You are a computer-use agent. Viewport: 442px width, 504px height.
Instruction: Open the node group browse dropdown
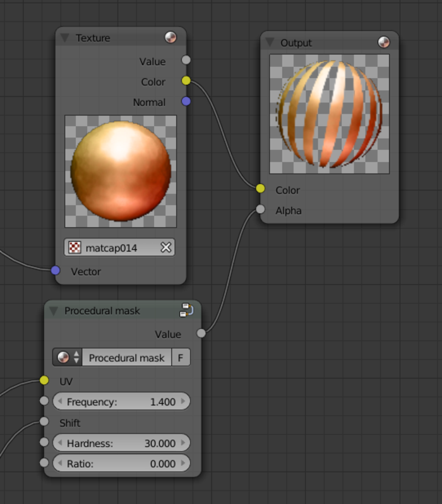(68, 358)
